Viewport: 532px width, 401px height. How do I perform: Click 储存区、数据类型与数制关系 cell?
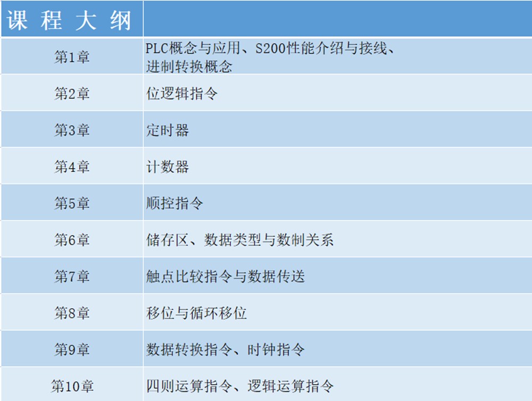pyautogui.click(x=338, y=239)
